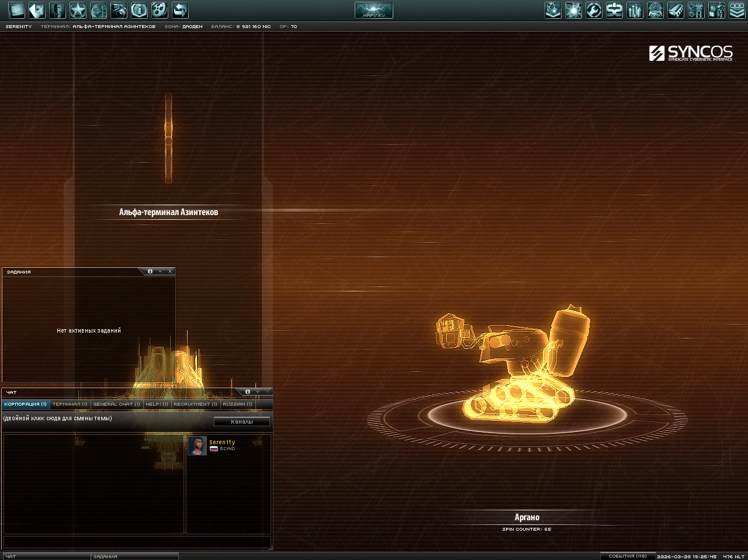
Task: Click the globe world map icon
Action: pos(98,10)
